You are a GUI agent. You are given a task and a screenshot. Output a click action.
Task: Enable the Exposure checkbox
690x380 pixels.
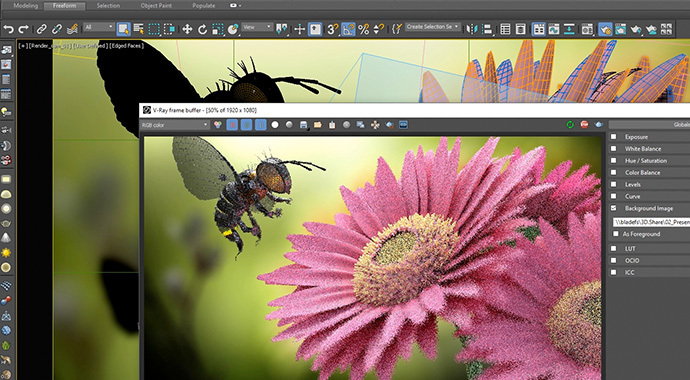pyautogui.click(x=613, y=137)
